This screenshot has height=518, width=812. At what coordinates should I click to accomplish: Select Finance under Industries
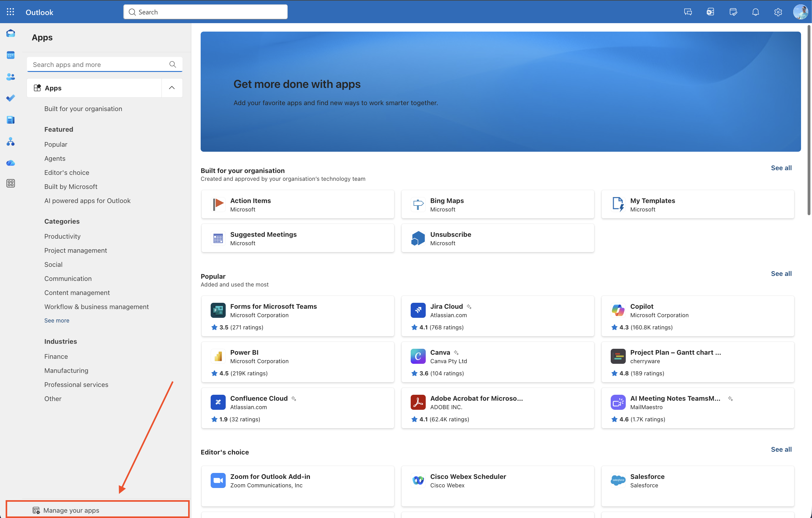point(56,356)
